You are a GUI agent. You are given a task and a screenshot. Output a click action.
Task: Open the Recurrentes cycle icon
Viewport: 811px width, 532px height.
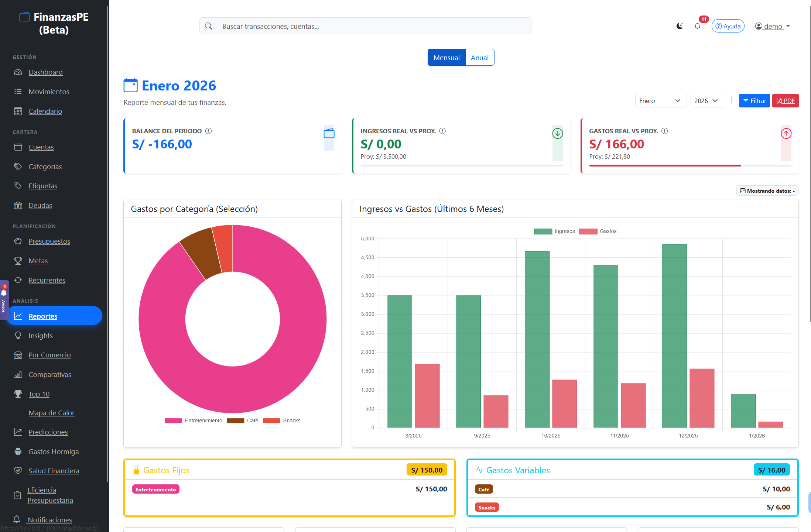tap(18, 280)
